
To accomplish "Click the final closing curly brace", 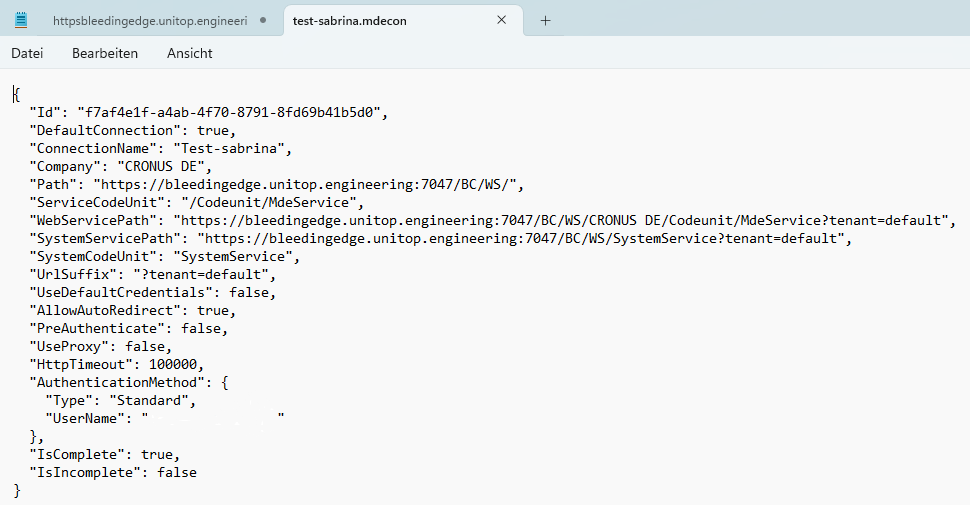I will [x=16, y=490].
